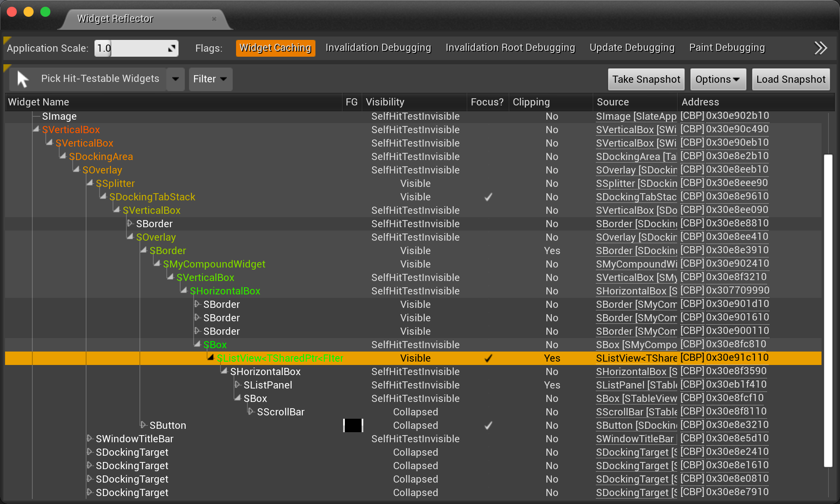840x504 pixels.
Task: Open SScrollBar source link
Action: click(x=636, y=412)
